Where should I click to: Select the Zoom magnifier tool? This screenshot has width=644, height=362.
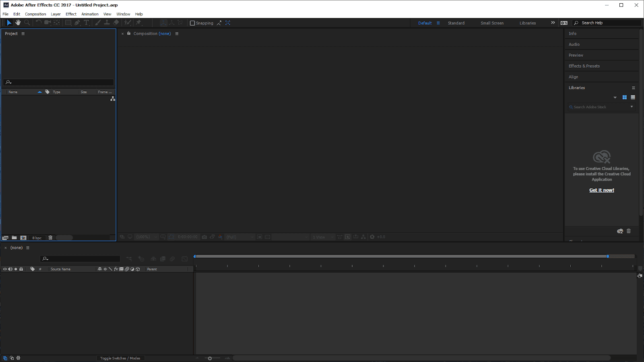(27, 23)
